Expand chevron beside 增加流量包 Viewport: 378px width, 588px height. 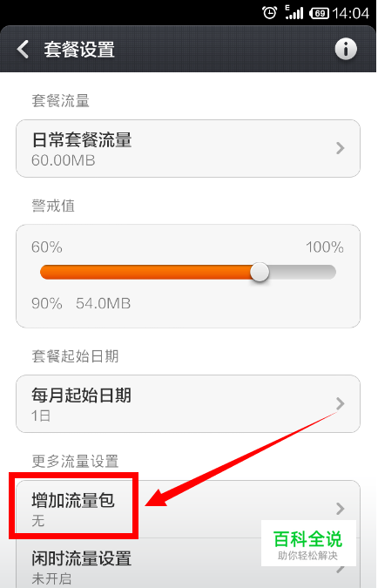click(341, 509)
